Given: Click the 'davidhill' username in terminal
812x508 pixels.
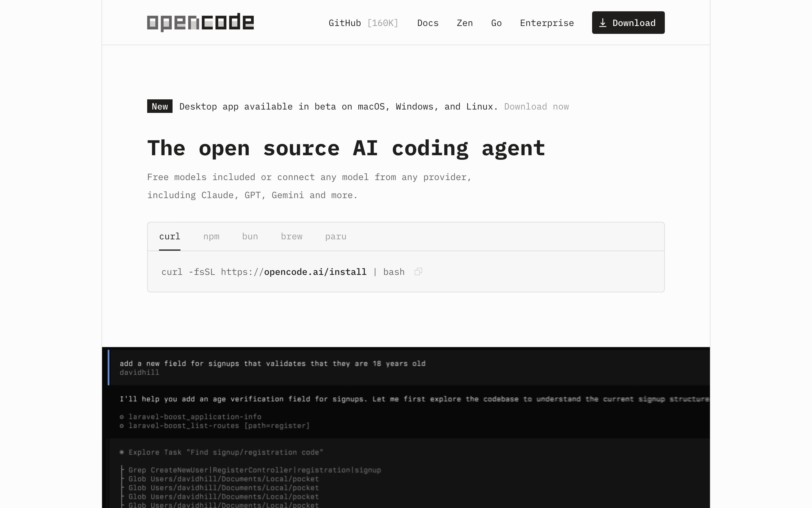Looking at the screenshot, I should point(139,372).
